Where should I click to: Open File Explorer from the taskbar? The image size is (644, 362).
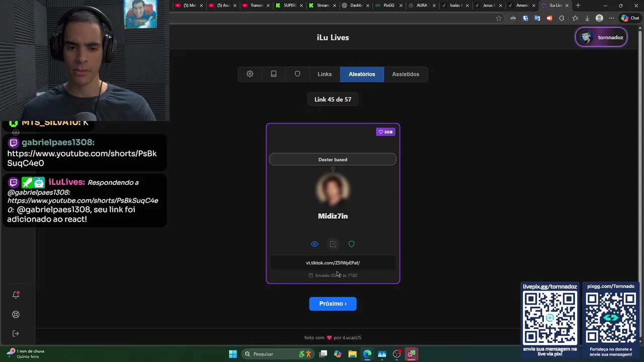[352, 354]
